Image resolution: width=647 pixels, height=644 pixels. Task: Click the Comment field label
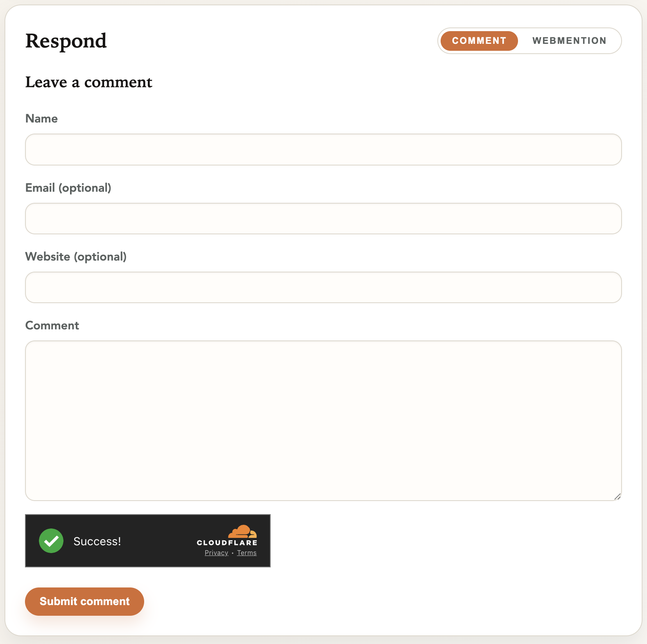[52, 325]
